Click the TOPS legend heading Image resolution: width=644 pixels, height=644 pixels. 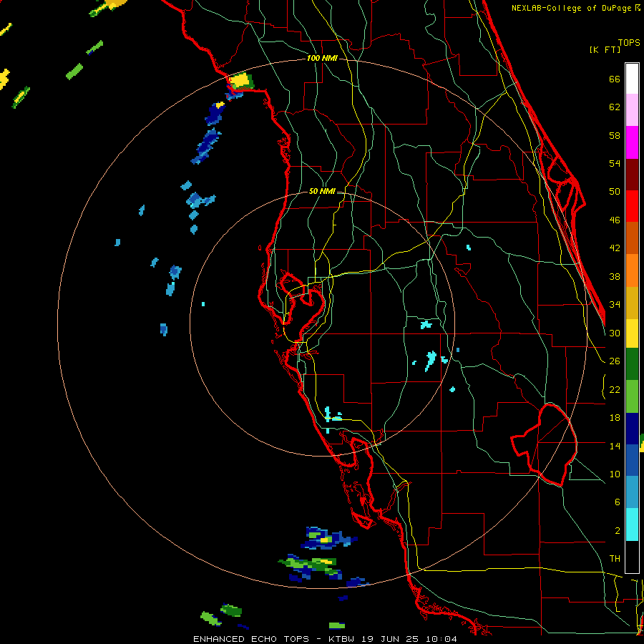[629, 42]
